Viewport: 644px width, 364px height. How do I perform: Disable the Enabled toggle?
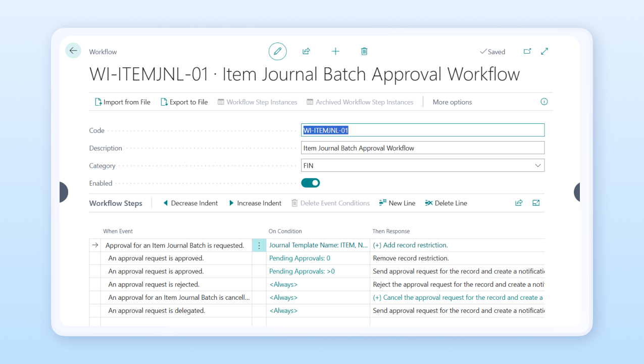[x=310, y=183]
